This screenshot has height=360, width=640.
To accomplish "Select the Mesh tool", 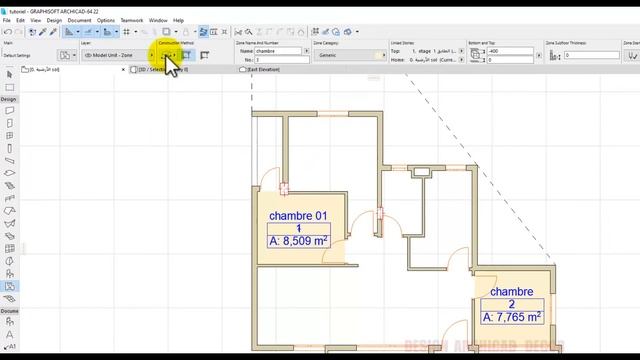I will [x=9, y=299].
